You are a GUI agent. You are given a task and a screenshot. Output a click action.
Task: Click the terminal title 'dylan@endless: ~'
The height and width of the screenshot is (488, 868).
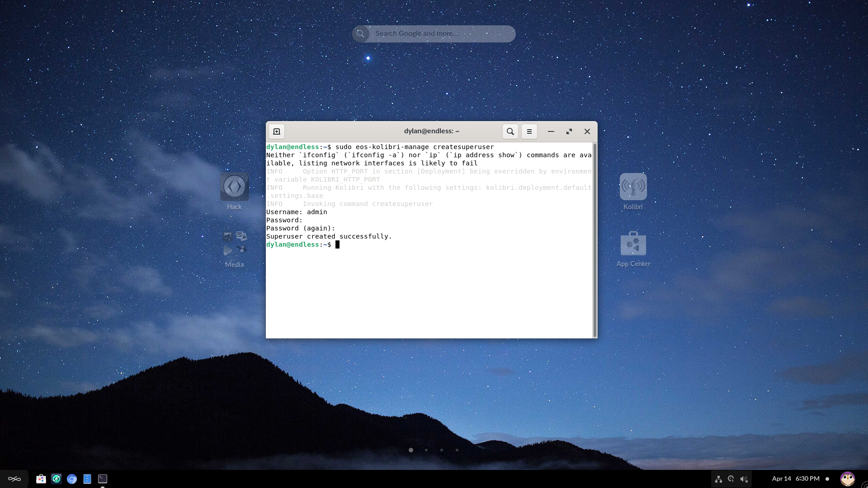[431, 131]
